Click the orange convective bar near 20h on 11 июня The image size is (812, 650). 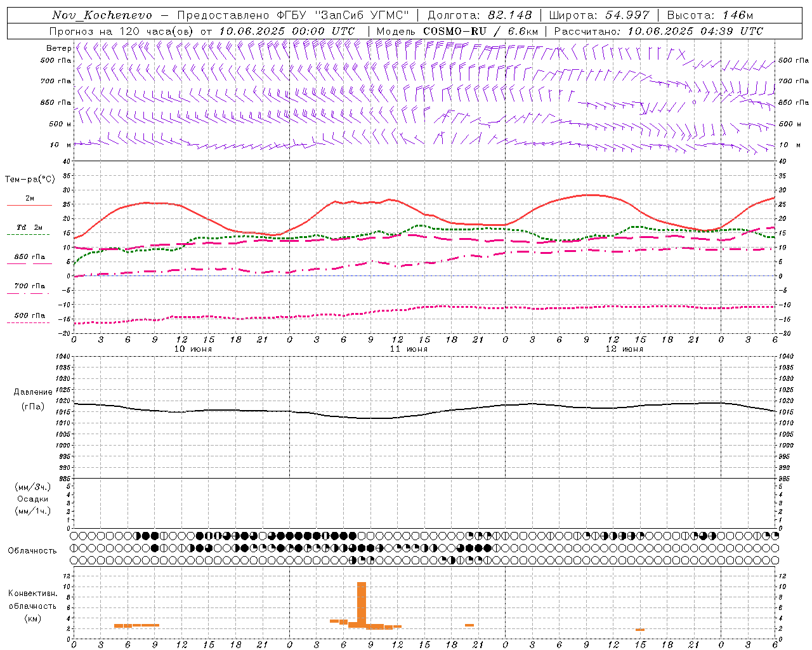[x=469, y=625]
